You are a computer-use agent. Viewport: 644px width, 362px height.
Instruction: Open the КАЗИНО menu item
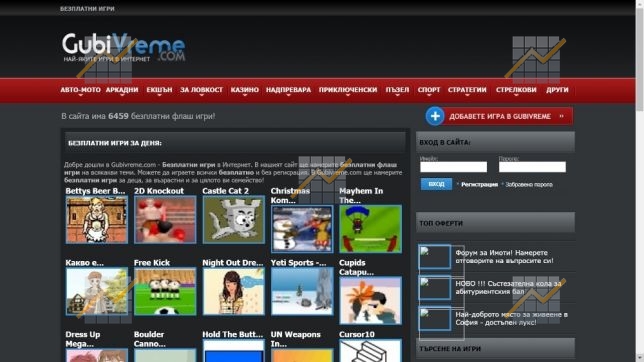click(245, 90)
